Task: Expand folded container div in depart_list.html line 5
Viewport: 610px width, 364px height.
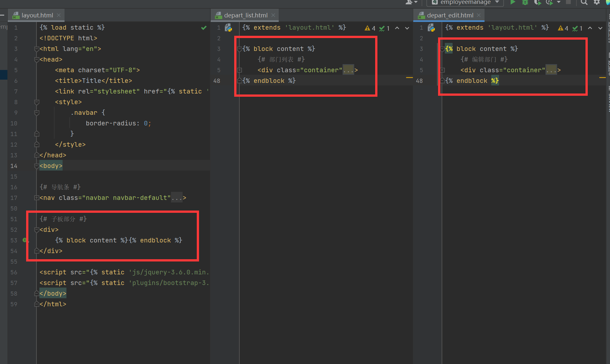Action: coord(240,70)
